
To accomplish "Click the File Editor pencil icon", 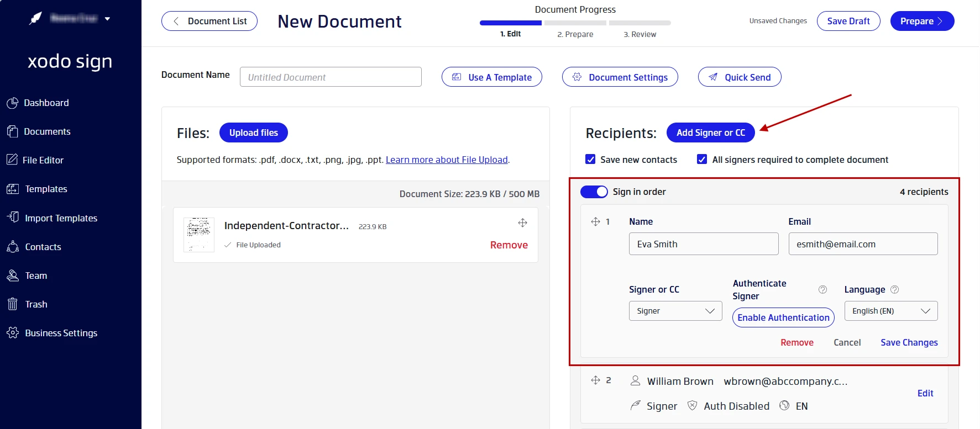I will [x=12, y=160].
